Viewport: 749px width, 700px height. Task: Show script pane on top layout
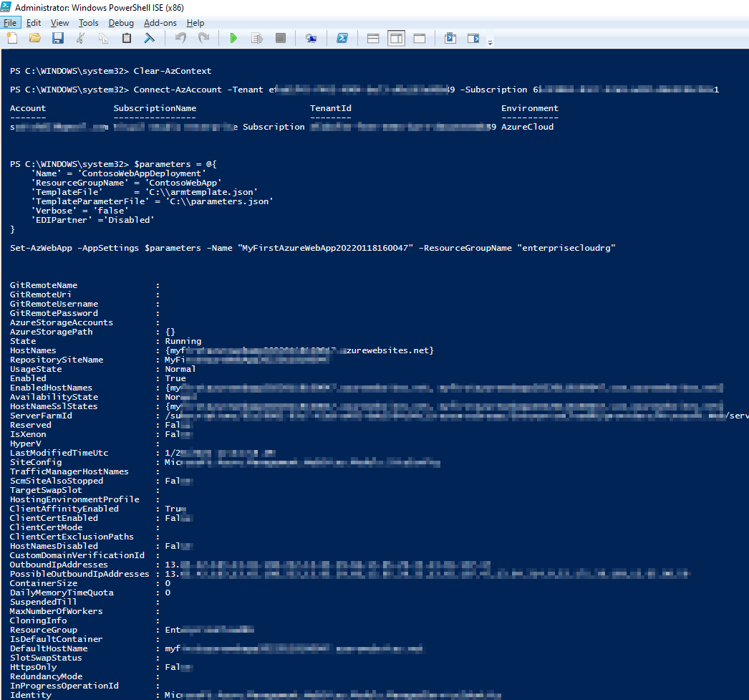tap(373, 38)
